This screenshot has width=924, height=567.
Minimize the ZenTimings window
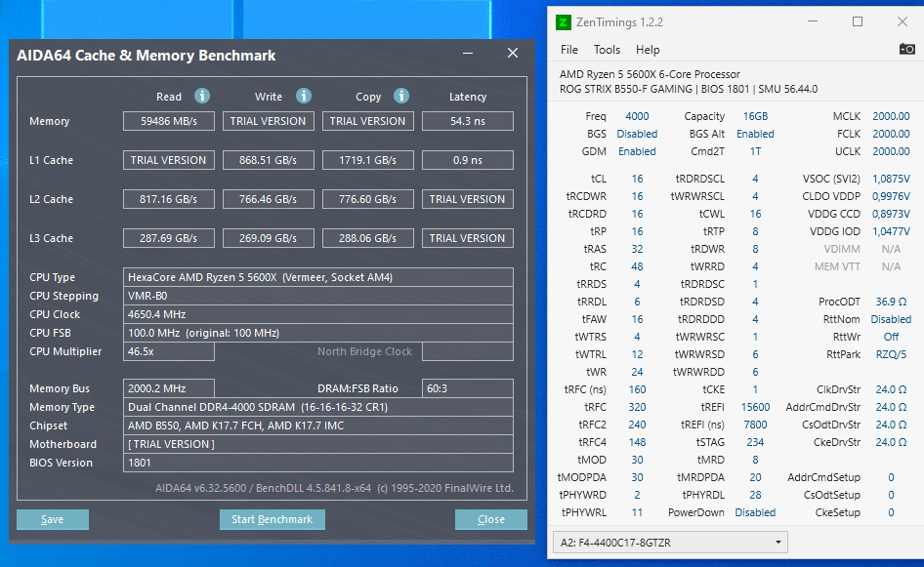(813, 21)
